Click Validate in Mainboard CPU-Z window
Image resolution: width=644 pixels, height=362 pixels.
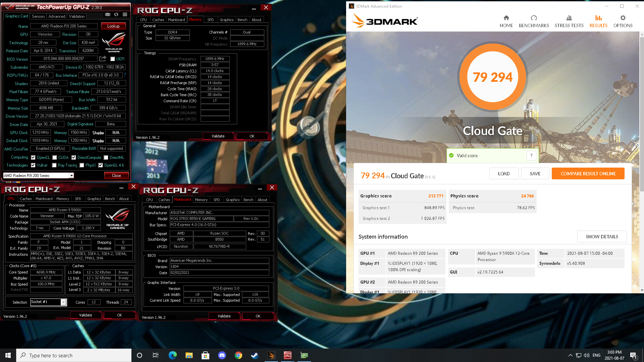coord(224,316)
